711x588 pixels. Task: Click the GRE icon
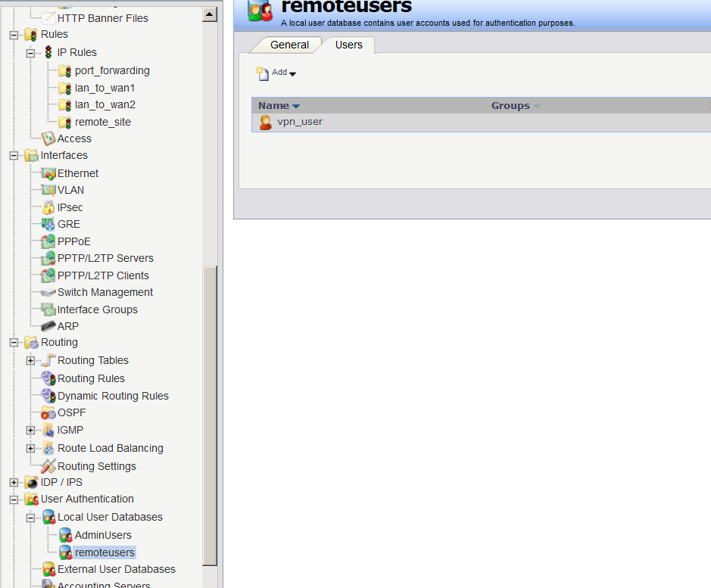(48, 224)
